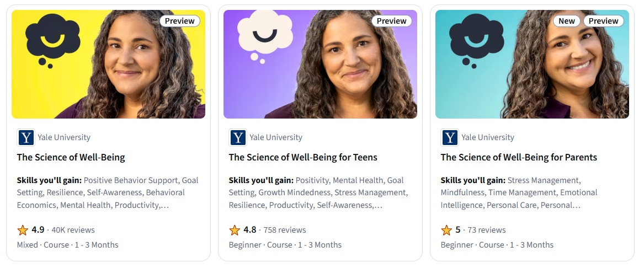The image size is (644, 268).
Task: Open The Science of Well-Being title link
Action: click(71, 157)
